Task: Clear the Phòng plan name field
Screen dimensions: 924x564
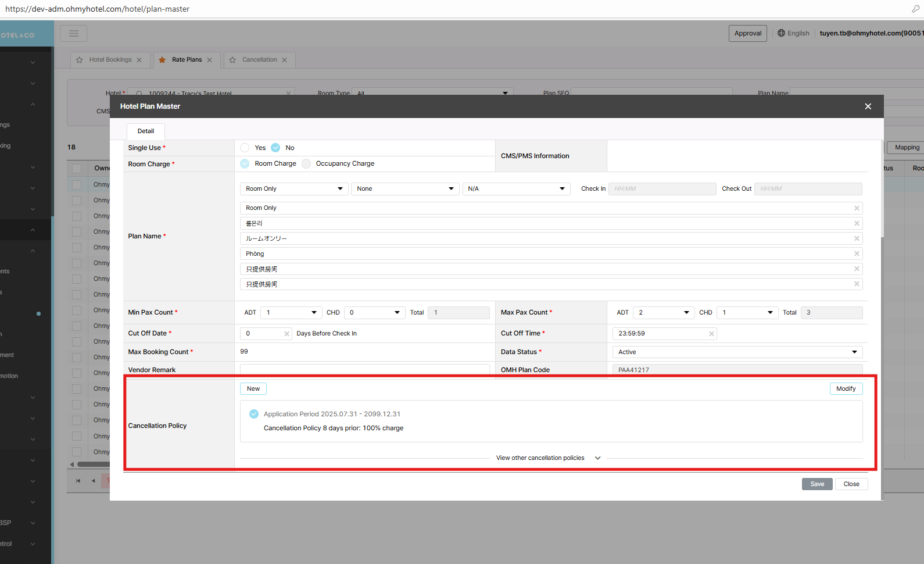Action: point(856,254)
